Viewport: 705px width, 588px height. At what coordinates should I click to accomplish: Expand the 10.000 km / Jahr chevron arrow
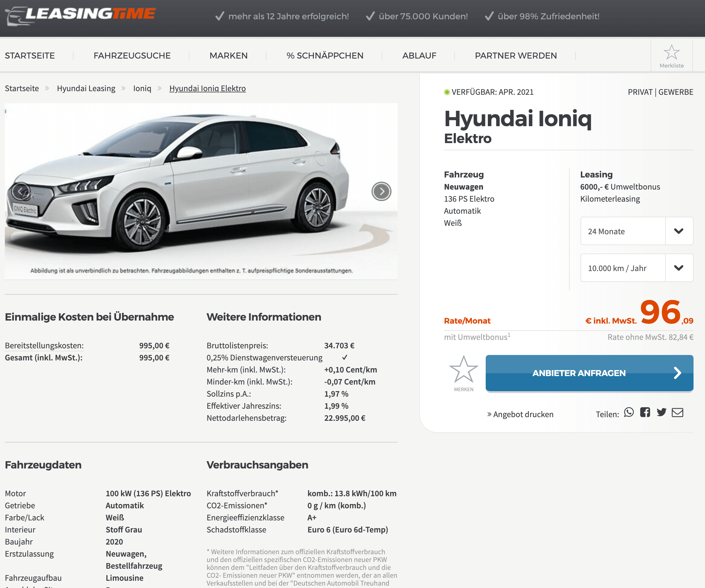tap(679, 268)
